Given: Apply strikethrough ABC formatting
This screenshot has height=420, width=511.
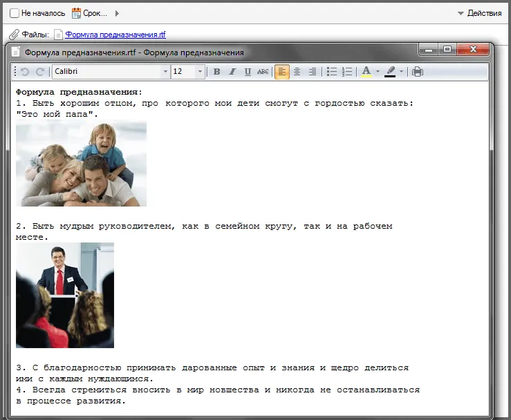Looking at the screenshot, I should tap(263, 72).
